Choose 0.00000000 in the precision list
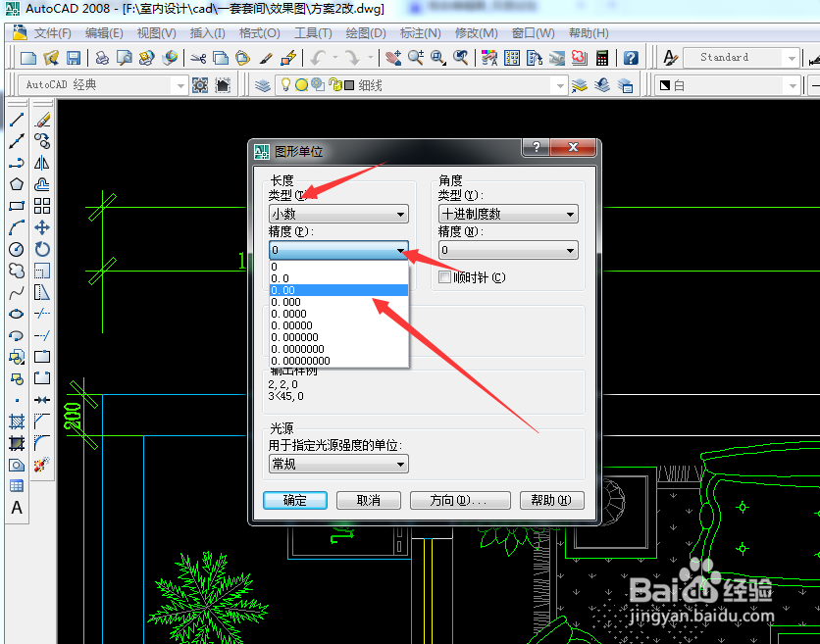 338,361
